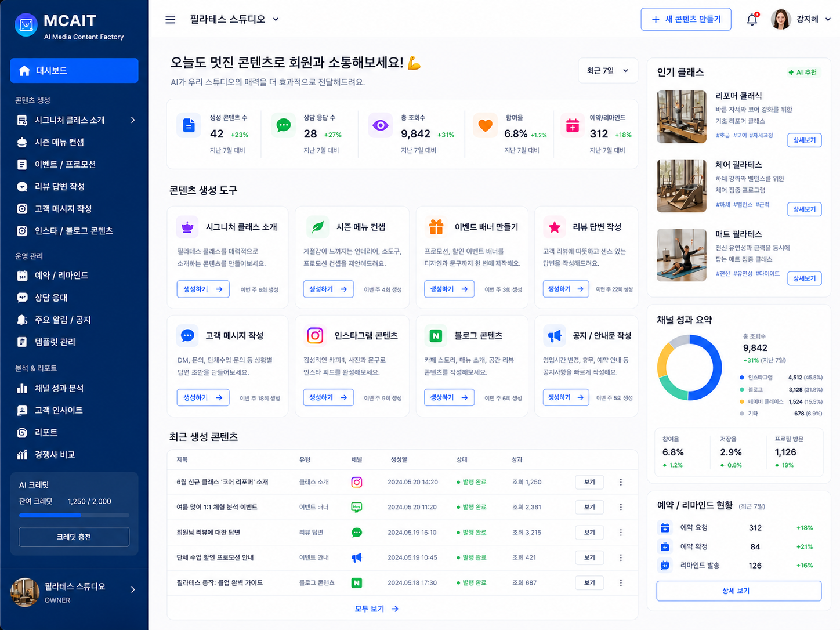Open more options for 회원님 리뷰에 대한 답변 row

click(x=621, y=532)
